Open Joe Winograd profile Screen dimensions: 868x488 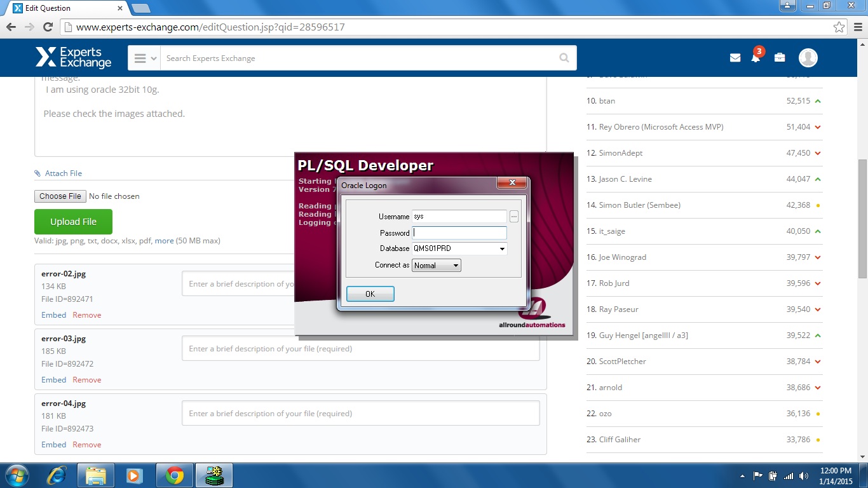tap(623, 257)
